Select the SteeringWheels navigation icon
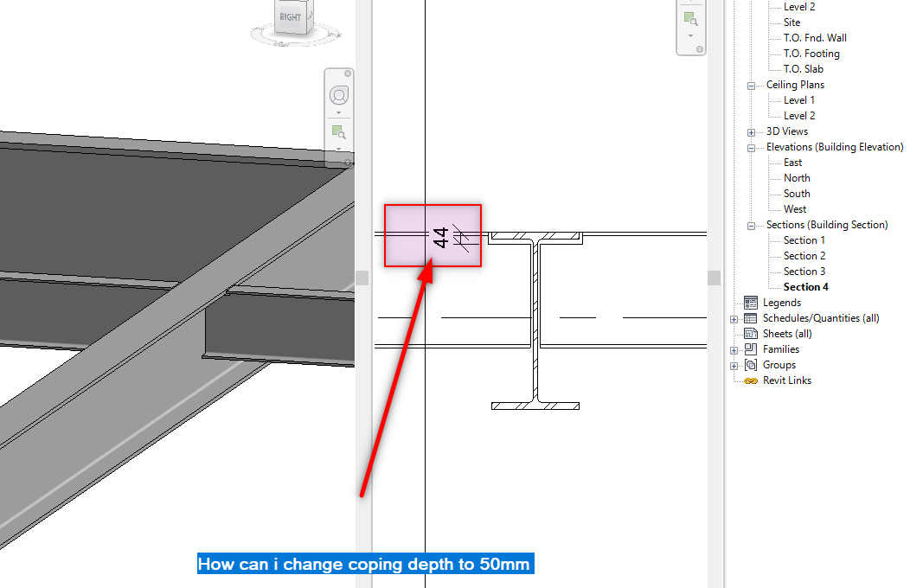This screenshot has width=923, height=588. (338, 95)
